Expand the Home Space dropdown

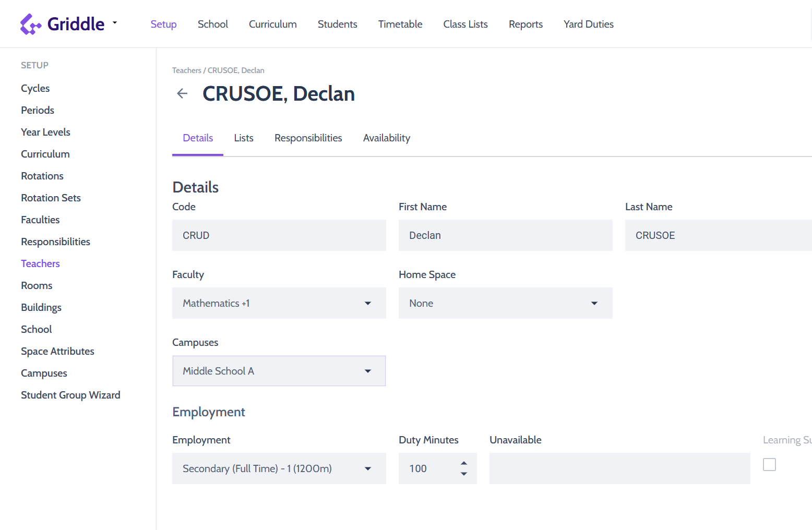(506, 303)
